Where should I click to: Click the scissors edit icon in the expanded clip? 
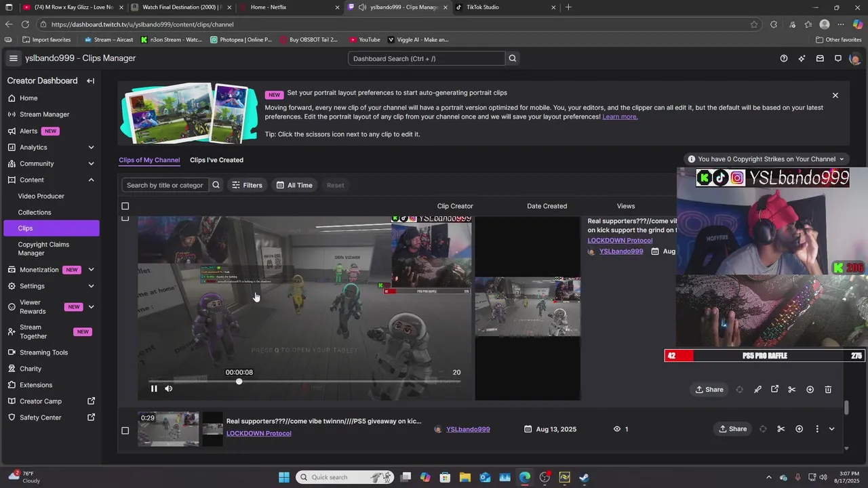792,390
